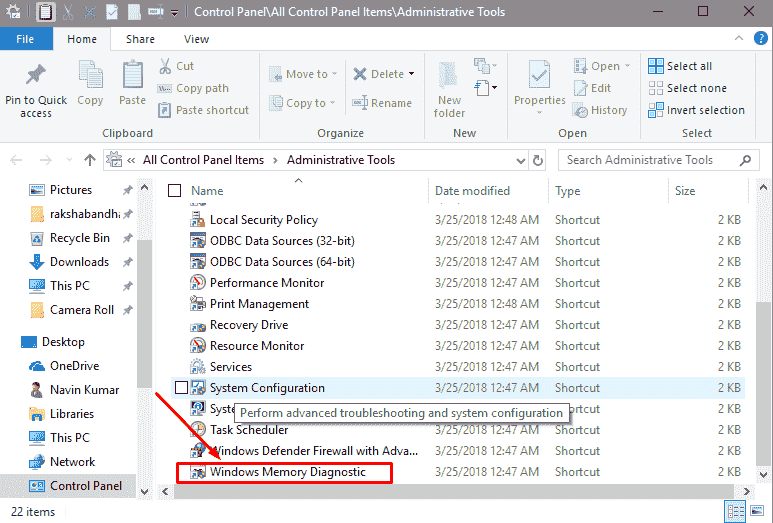The width and height of the screenshot is (773, 523).
Task: Click the Cut scissors icon
Action: 165,66
